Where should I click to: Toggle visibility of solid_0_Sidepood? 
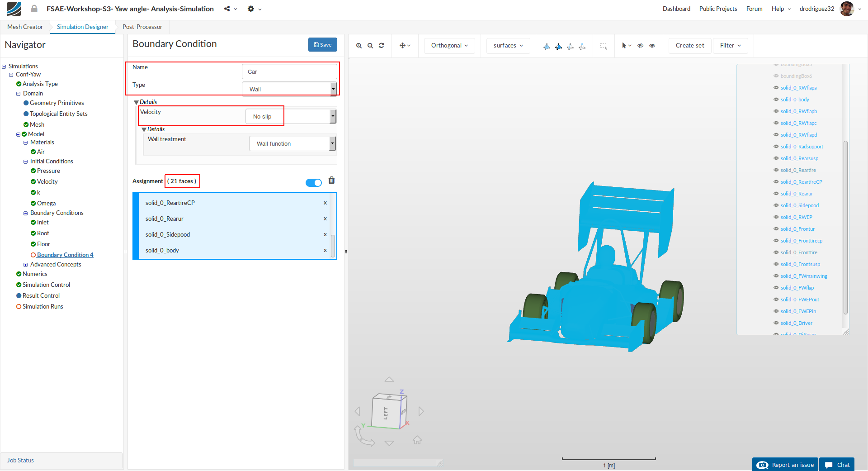pos(776,205)
